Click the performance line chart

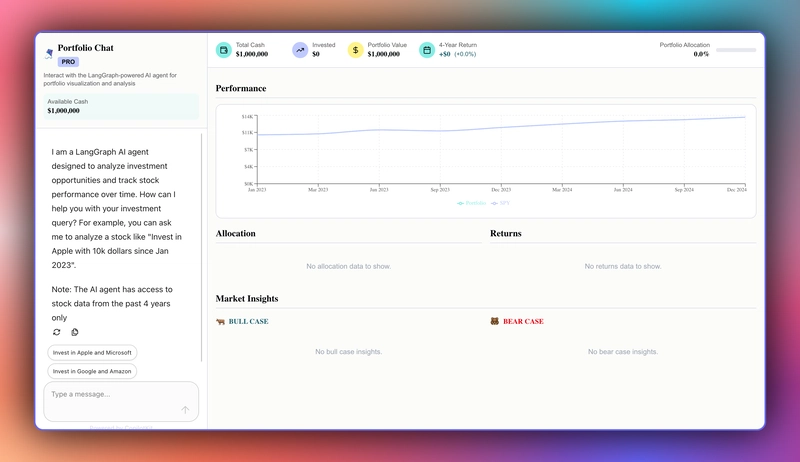[486, 162]
